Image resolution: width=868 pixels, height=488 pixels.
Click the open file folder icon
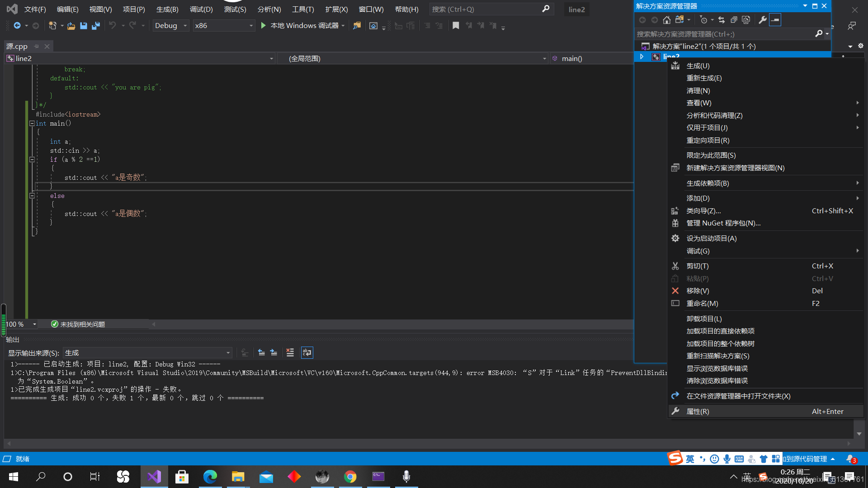(71, 26)
